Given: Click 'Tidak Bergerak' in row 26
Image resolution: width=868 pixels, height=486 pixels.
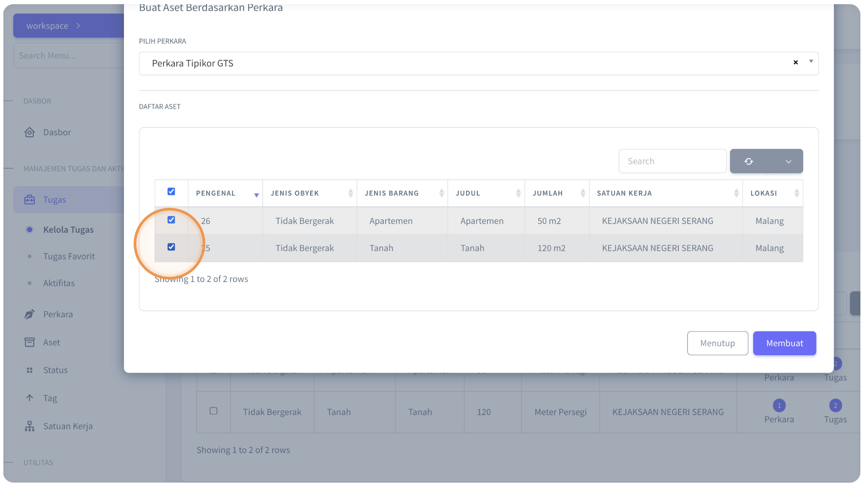Looking at the screenshot, I should (x=304, y=221).
